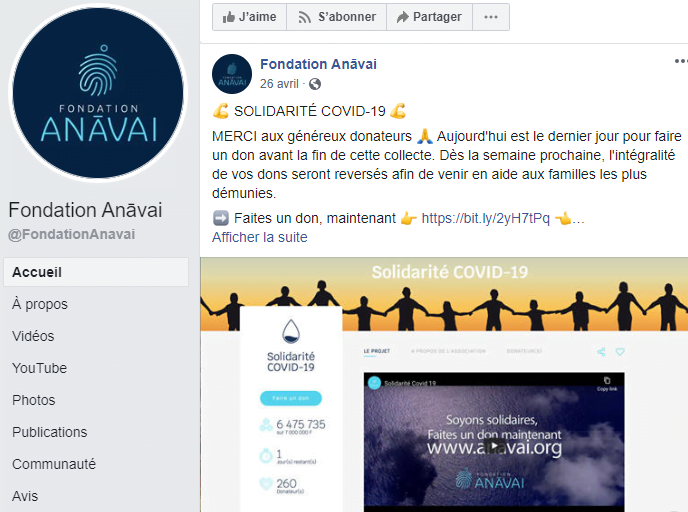Open the bit.ly donation link

(x=485, y=218)
